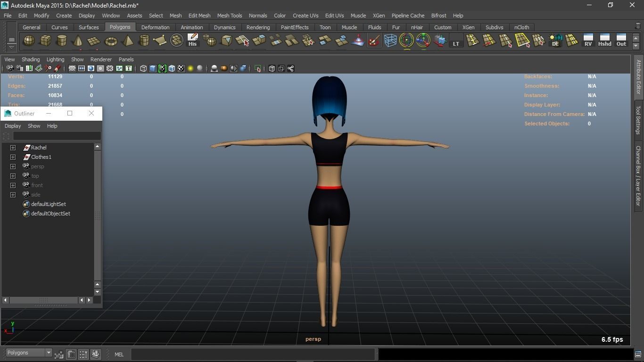This screenshot has width=644, height=362.
Task: Click the persp camera name label in the viewport
Action: coord(313,339)
